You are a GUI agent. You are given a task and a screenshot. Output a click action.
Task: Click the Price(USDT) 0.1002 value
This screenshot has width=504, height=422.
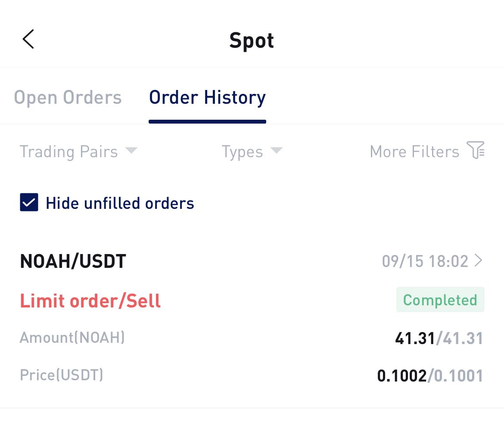(x=403, y=375)
